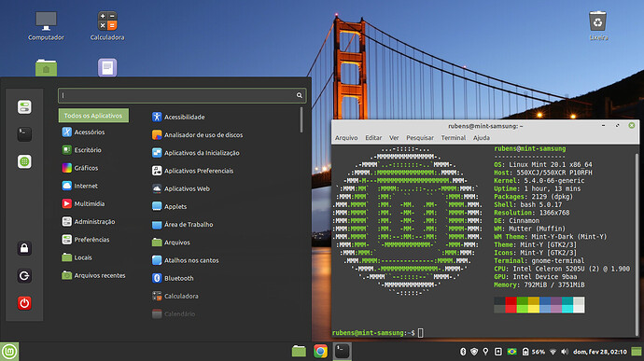This screenshot has width=644, height=361.
Task: Click the Linux Mint menu button
Action: (x=9, y=352)
